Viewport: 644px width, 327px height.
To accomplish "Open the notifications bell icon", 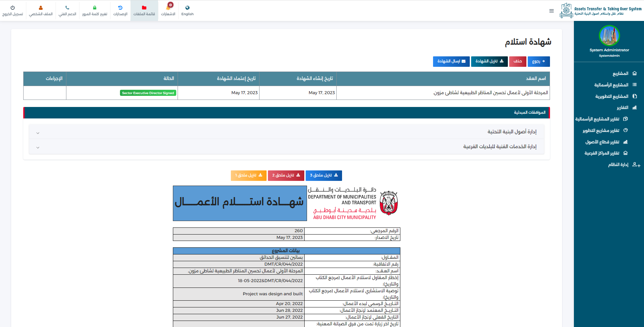I will 168,7.
